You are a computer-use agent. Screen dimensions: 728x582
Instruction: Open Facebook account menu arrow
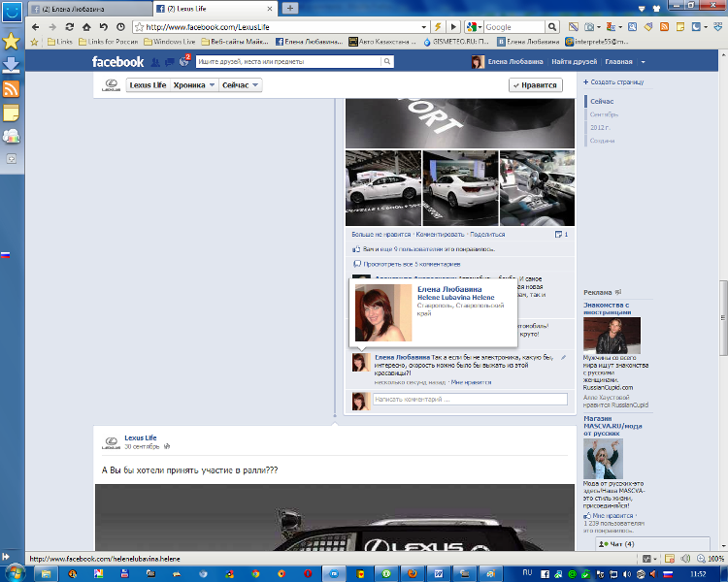click(x=643, y=62)
